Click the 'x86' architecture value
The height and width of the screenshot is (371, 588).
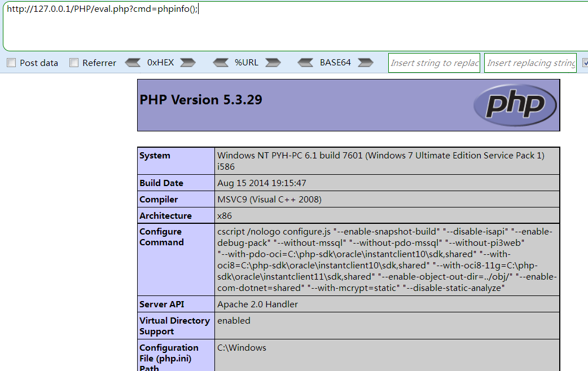click(x=225, y=216)
